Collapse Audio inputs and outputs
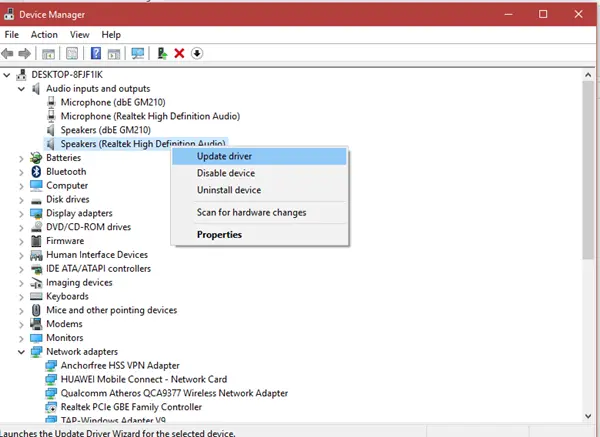 tap(21, 89)
